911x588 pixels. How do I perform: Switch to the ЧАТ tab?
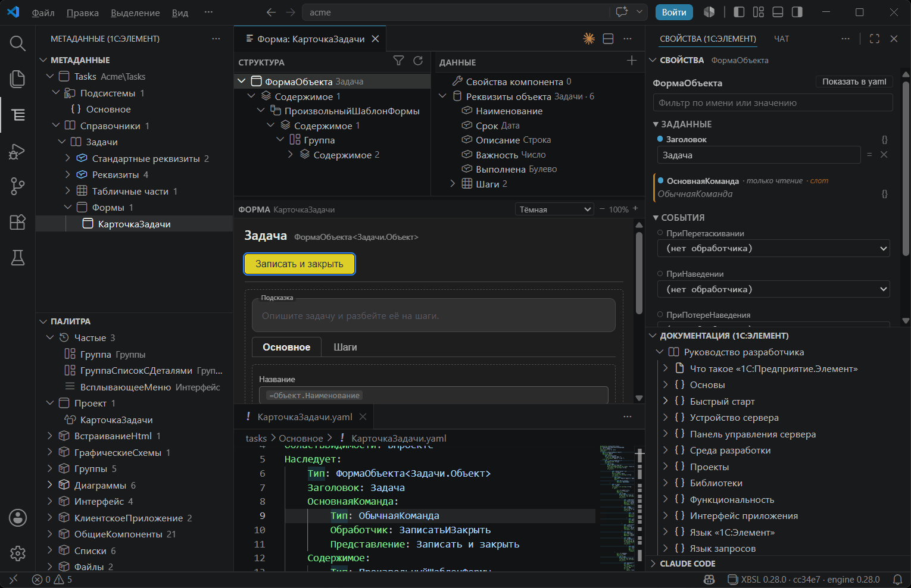781,39
